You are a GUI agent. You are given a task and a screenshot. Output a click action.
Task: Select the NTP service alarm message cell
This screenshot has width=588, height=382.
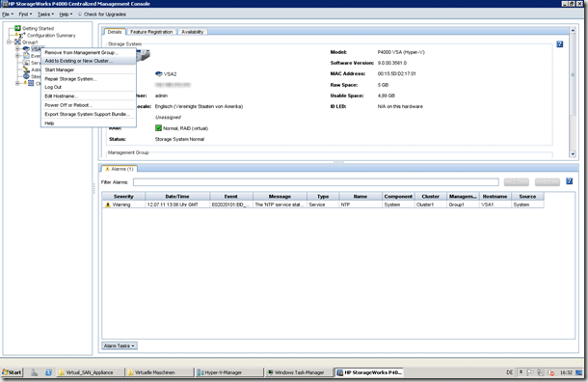click(x=280, y=205)
